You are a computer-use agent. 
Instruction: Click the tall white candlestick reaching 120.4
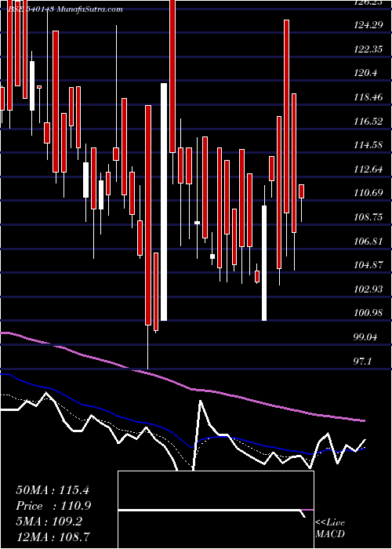(164, 202)
